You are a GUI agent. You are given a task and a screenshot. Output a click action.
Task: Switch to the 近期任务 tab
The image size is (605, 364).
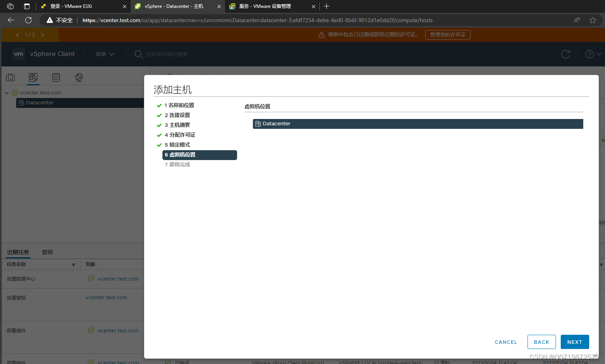point(18,252)
